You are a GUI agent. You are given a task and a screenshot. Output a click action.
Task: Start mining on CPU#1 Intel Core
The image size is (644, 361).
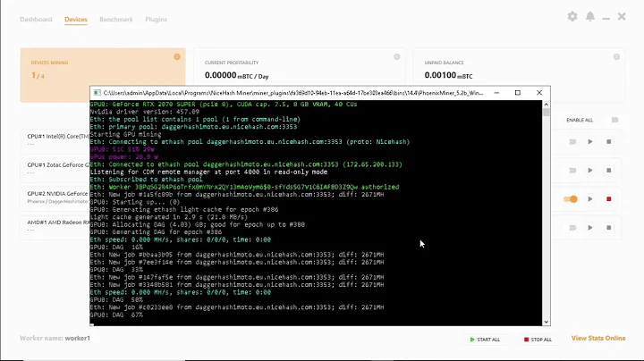click(590, 141)
